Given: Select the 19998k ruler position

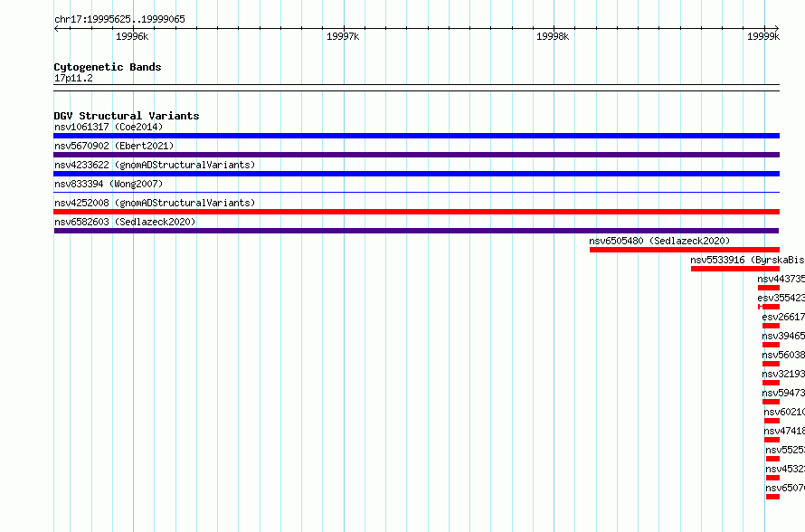Looking at the screenshot, I should pyautogui.click(x=553, y=36).
